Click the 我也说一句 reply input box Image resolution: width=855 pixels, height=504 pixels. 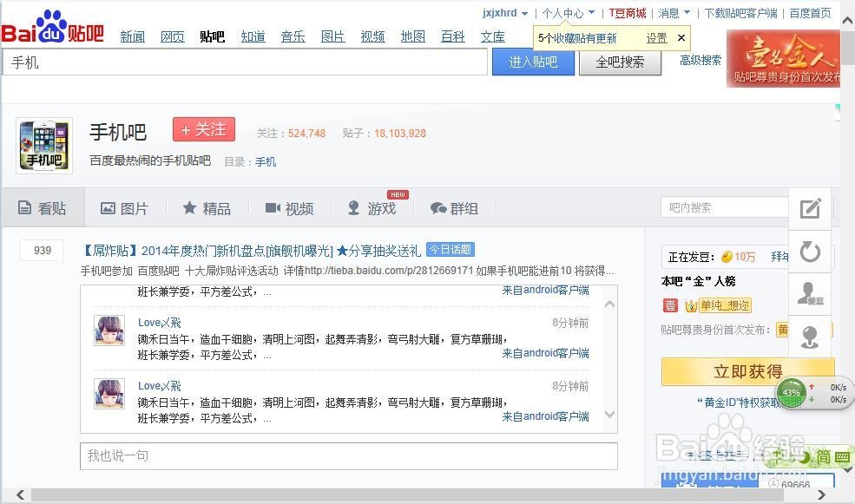click(349, 456)
